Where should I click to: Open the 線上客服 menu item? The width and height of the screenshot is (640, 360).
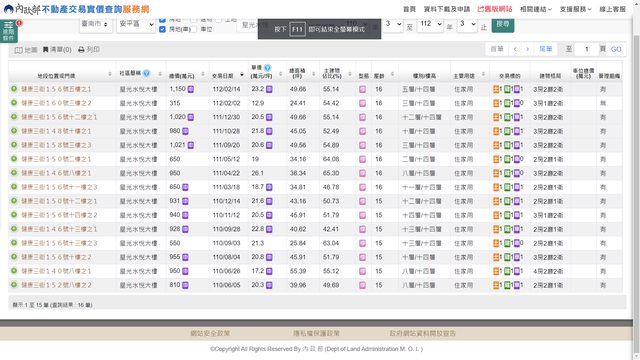tap(612, 9)
